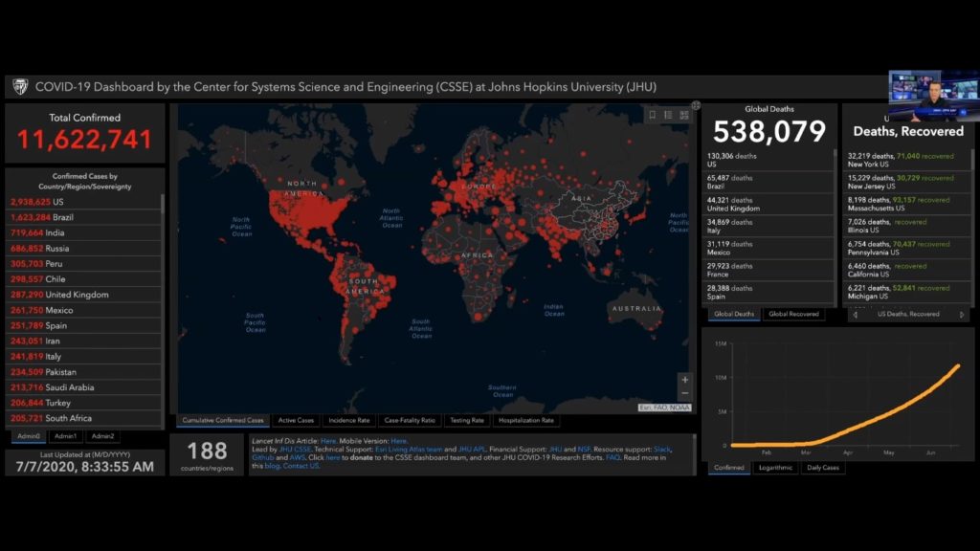Expand the map panel to fullscreen
980x551 pixels.
pyautogui.click(x=696, y=105)
